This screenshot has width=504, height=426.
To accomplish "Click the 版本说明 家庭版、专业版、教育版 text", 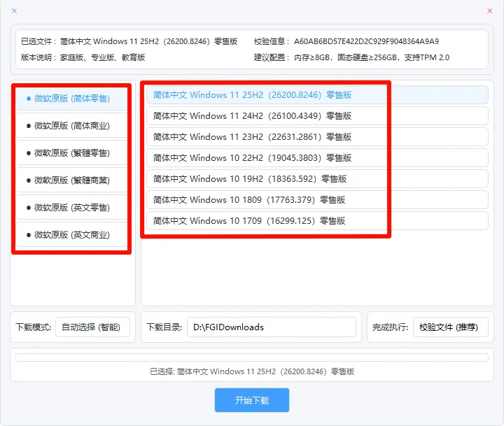I will click(102, 57).
